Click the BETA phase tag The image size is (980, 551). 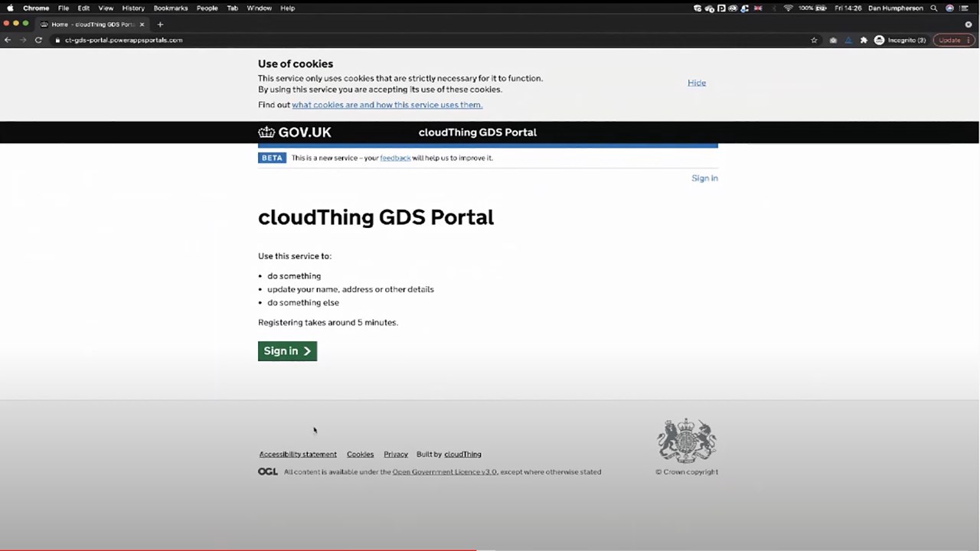tap(272, 158)
